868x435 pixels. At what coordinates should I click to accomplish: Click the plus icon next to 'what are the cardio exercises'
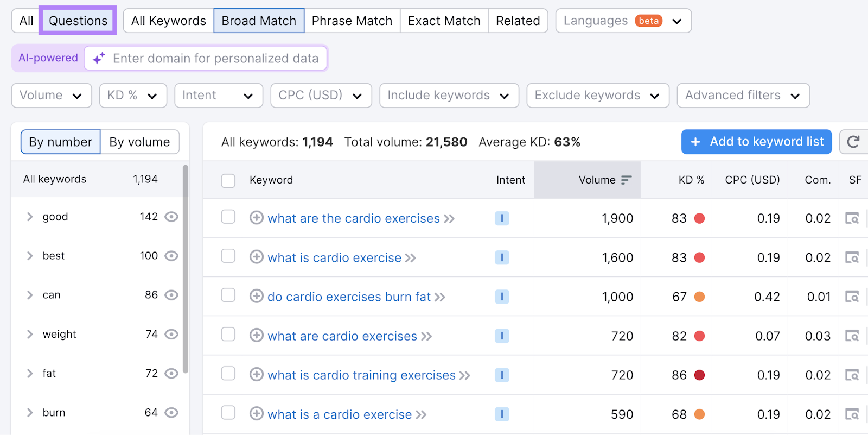(256, 218)
